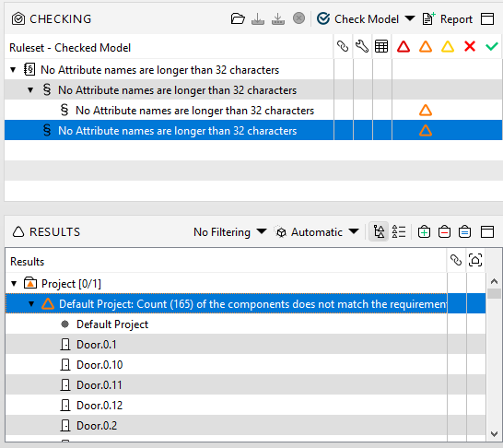Click the orange moderate severity triangle header
The width and height of the screenshot is (503, 448).
coord(426,46)
